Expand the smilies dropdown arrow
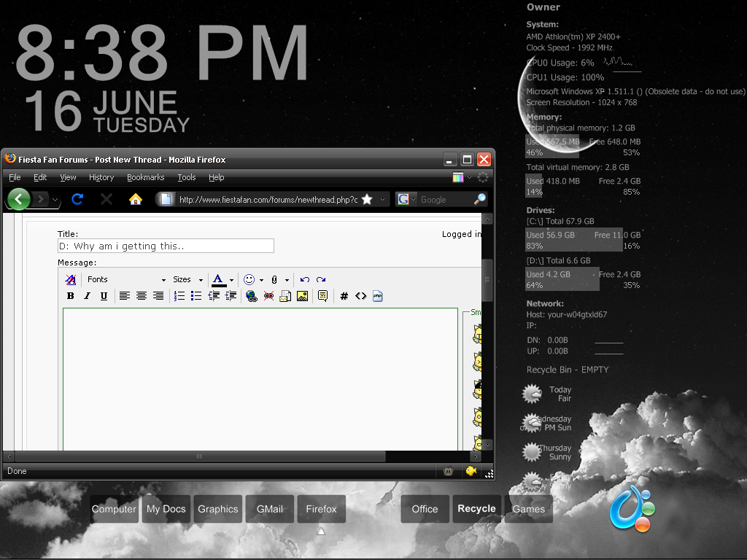Viewport: 747px width, 560px height. 261,280
